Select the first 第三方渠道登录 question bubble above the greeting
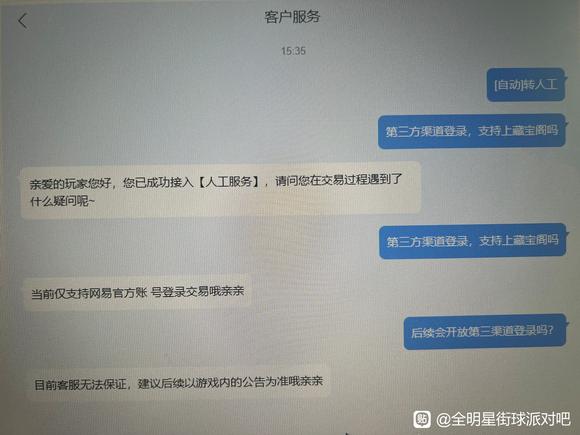The height and width of the screenshot is (435, 580). [x=472, y=131]
